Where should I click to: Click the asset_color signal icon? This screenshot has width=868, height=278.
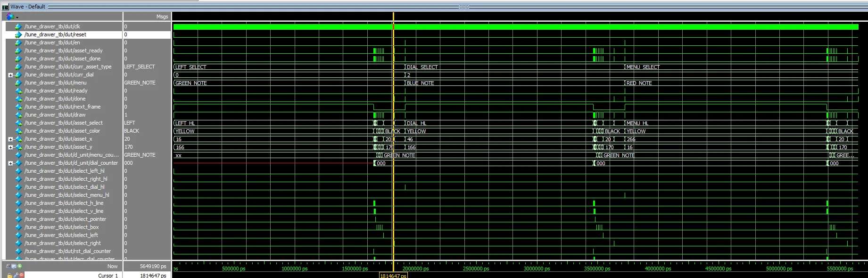[18, 131]
